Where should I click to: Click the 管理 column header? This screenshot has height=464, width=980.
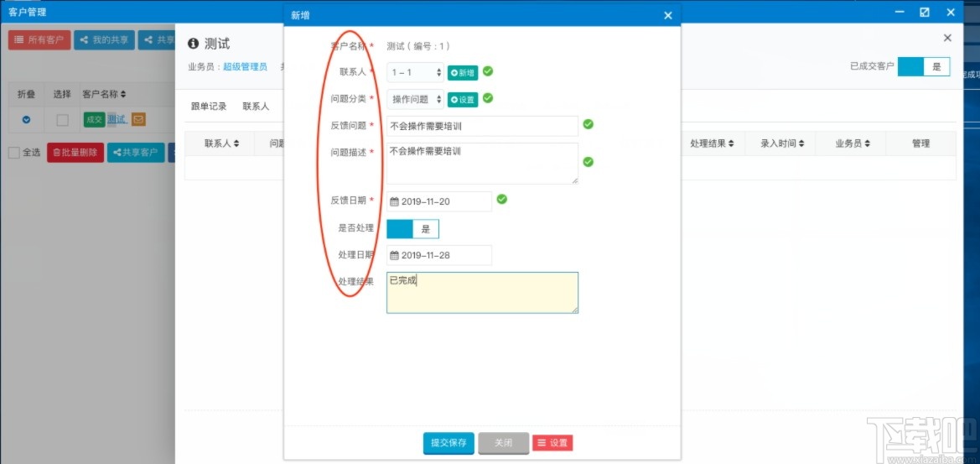pyautogui.click(x=920, y=143)
